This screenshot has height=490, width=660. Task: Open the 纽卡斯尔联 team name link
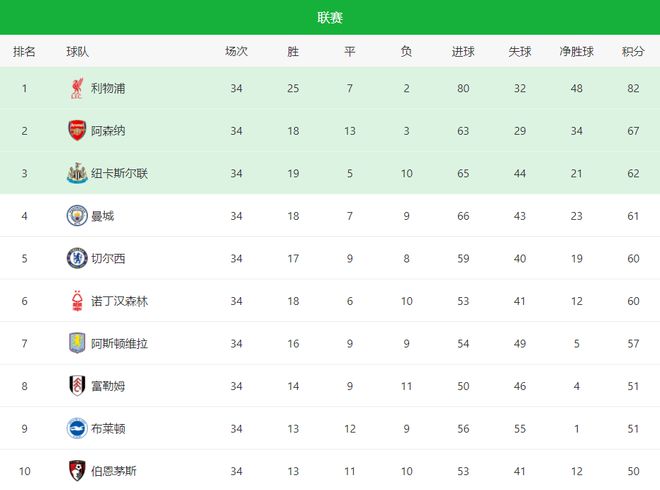tap(119, 174)
